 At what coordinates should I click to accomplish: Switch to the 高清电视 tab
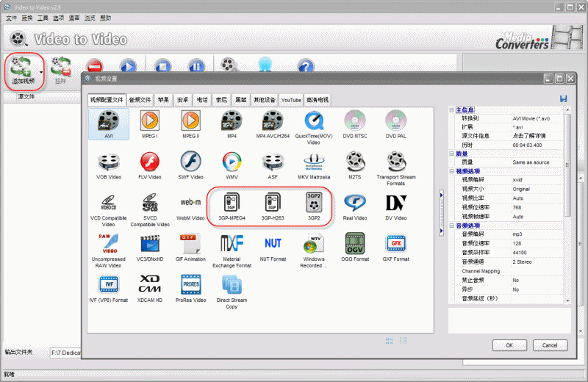tap(318, 100)
